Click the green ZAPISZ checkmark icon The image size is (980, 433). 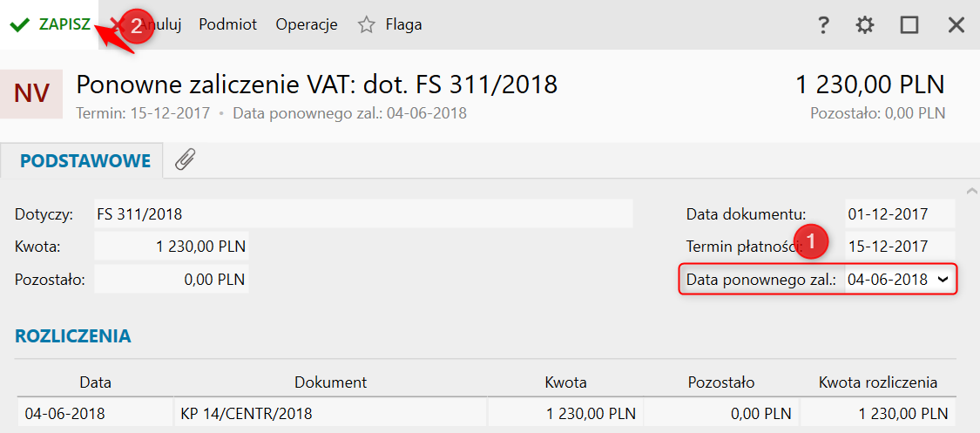(x=20, y=25)
